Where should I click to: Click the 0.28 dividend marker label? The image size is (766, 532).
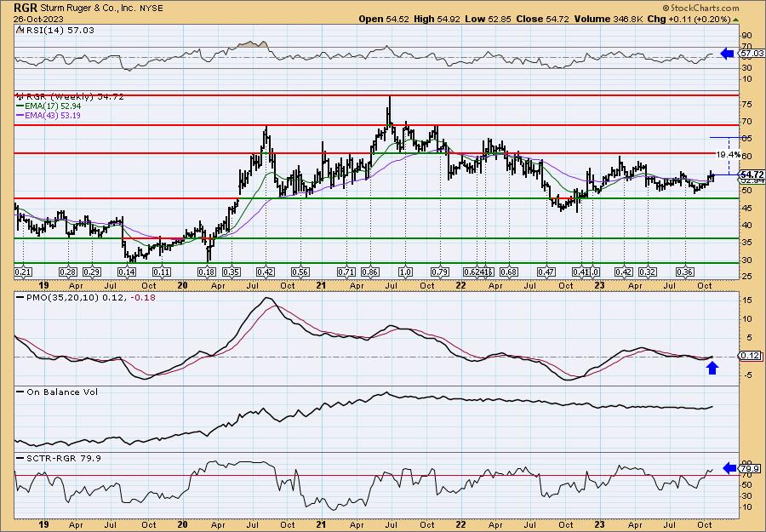(x=68, y=272)
